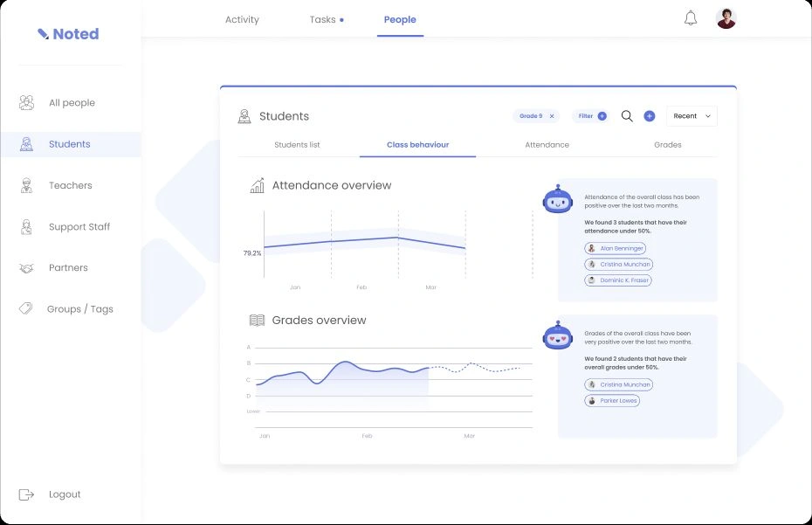Click the Groups / Tags tag icon
Viewport: 812px width, 525px height.
(26, 308)
